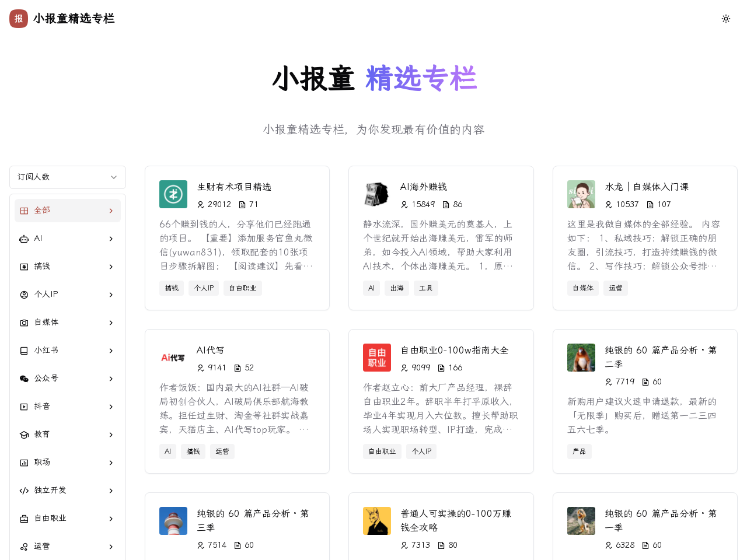Image resolution: width=747 pixels, height=560 pixels.
Task: Click the subscriber icon beside 29012
Action: (x=201, y=205)
